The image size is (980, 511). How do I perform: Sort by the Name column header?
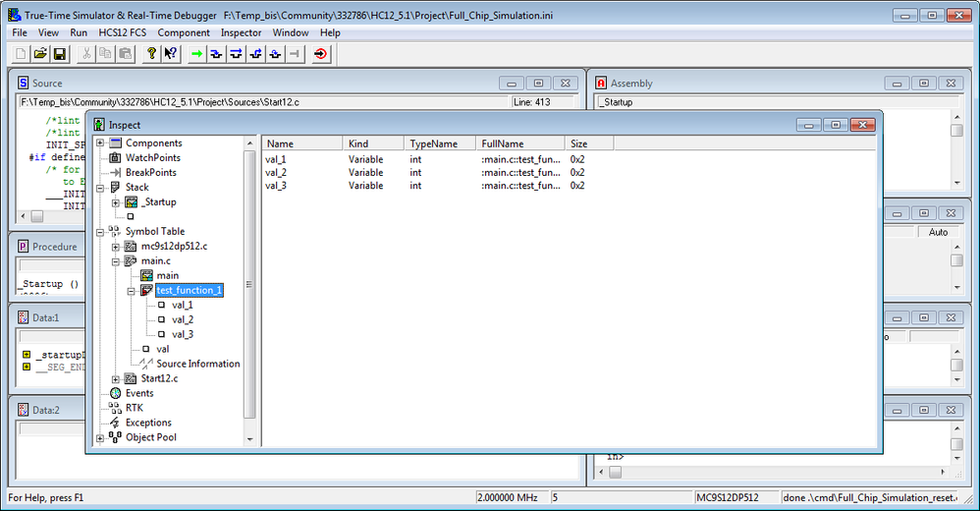pyautogui.click(x=301, y=143)
